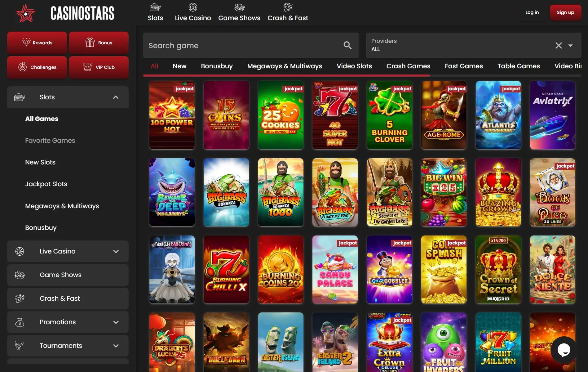Open the VIP Club button

[x=99, y=67]
